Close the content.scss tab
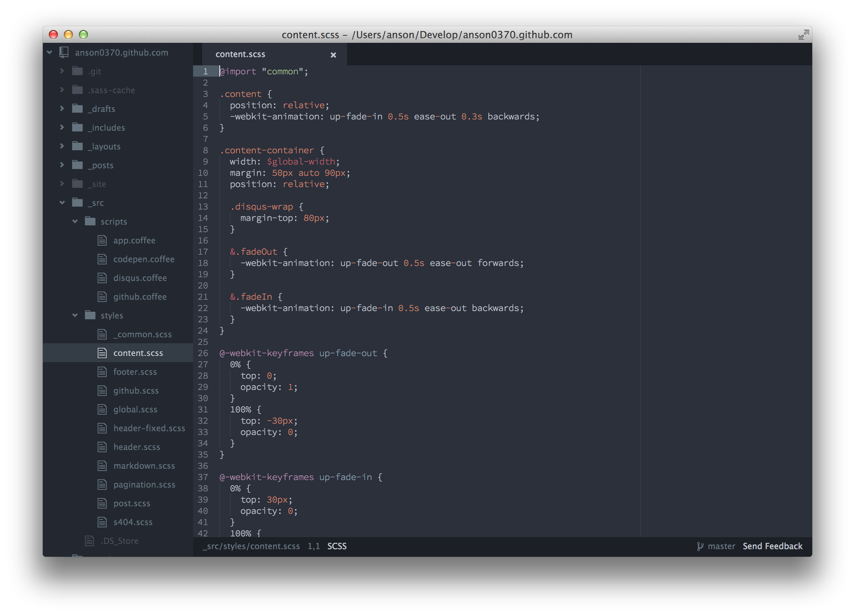This screenshot has height=616, width=855. [333, 55]
